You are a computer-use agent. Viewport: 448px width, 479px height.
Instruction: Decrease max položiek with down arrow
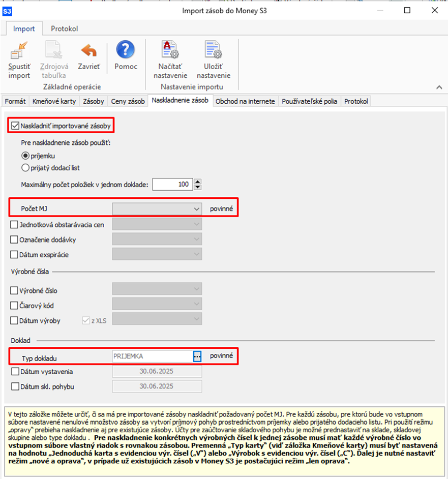pyautogui.click(x=198, y=187)
